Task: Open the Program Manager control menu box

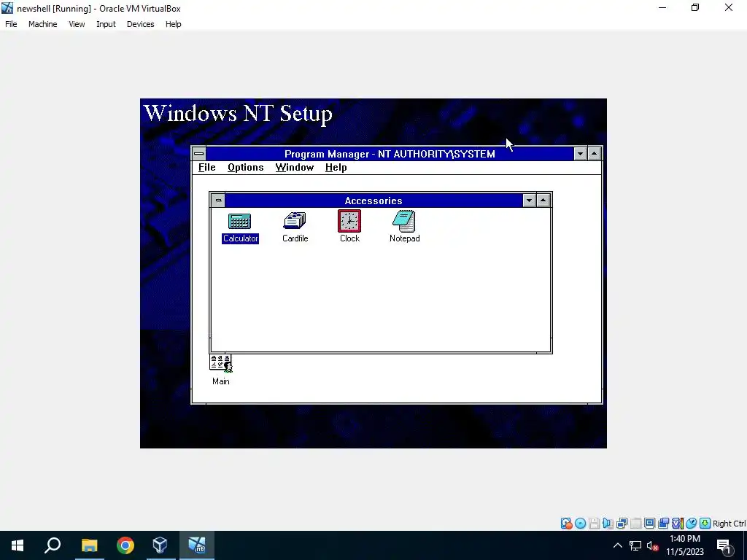Action: (x=199, y=153)
